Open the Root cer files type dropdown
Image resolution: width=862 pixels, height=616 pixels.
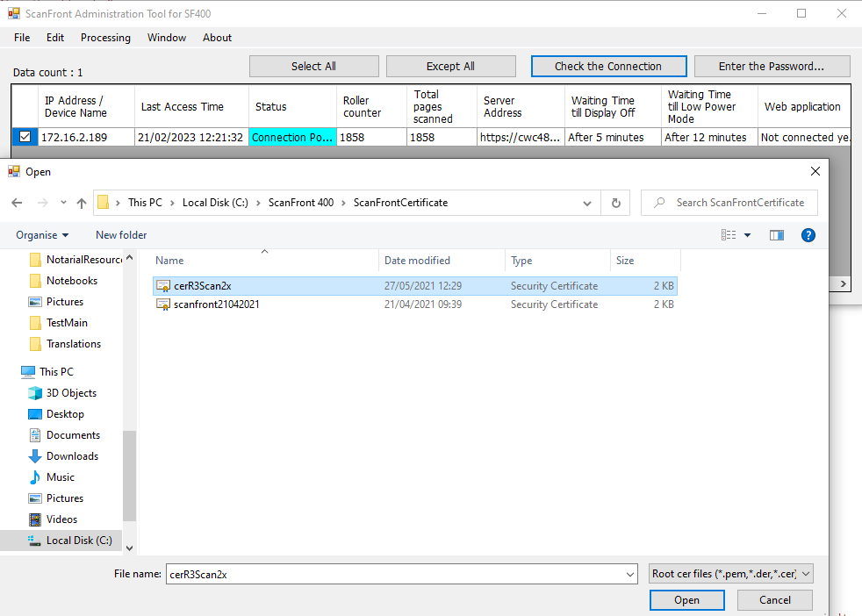point(730,574)
